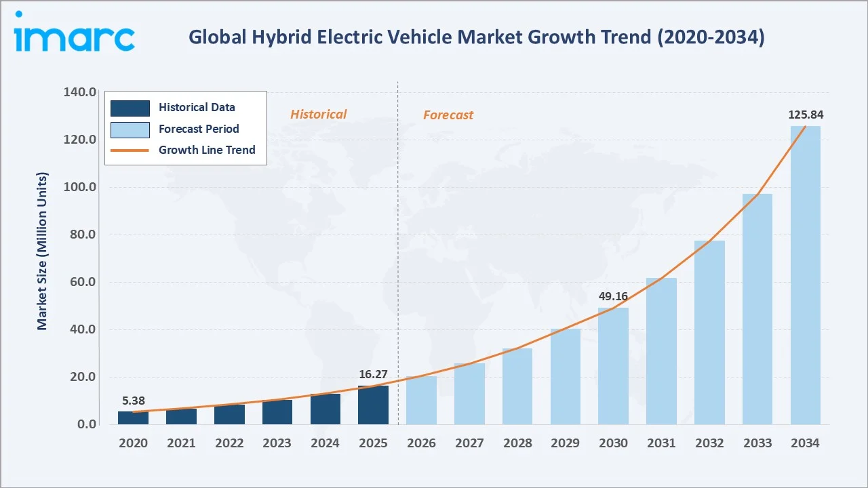This screenshot has width=868, height=488.
Task: Click the 2030 x-axis label
Action: pos(614,443)
